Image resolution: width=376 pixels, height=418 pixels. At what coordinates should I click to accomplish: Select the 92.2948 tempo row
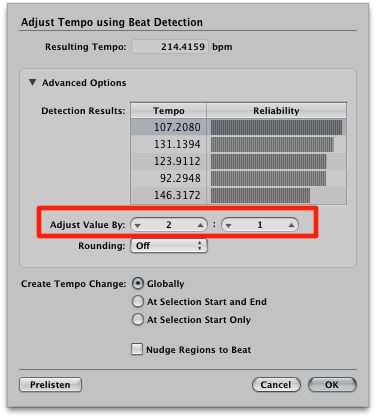(x=238, y=178)
